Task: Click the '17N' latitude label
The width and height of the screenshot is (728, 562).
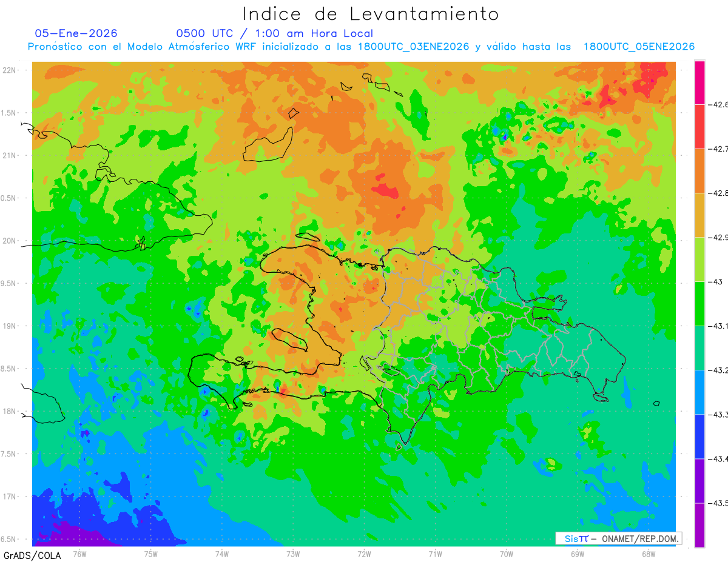Action: [10, 497]
